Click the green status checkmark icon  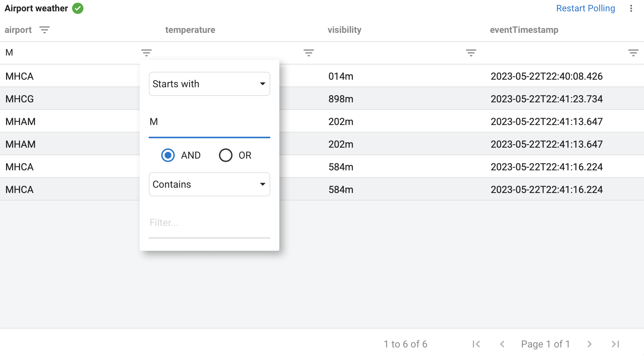[78, 8]
